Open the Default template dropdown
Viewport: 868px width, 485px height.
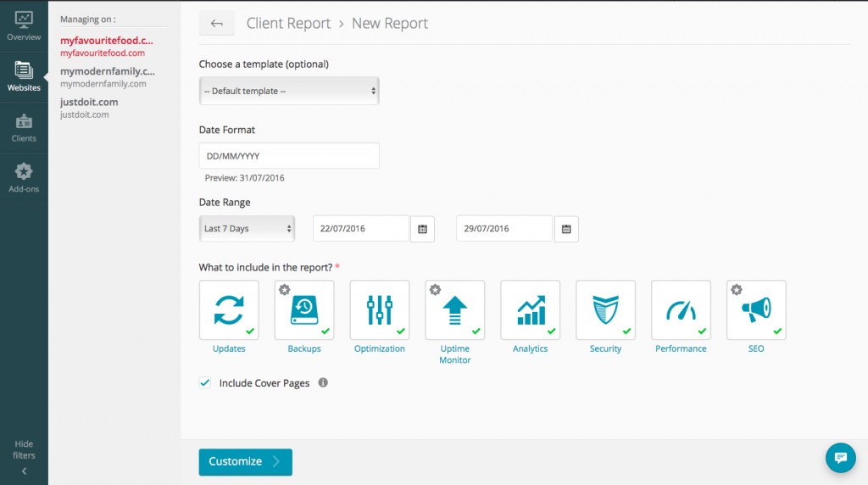tap(289, 91)
